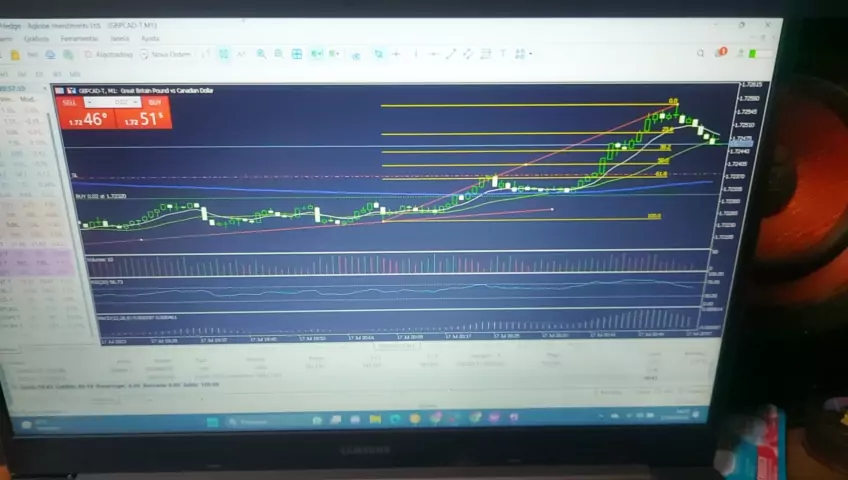The width and height of the screenshot is (848, 480).
Task: Zoom out using the magnifier minus icon
Action: (279, 54)
